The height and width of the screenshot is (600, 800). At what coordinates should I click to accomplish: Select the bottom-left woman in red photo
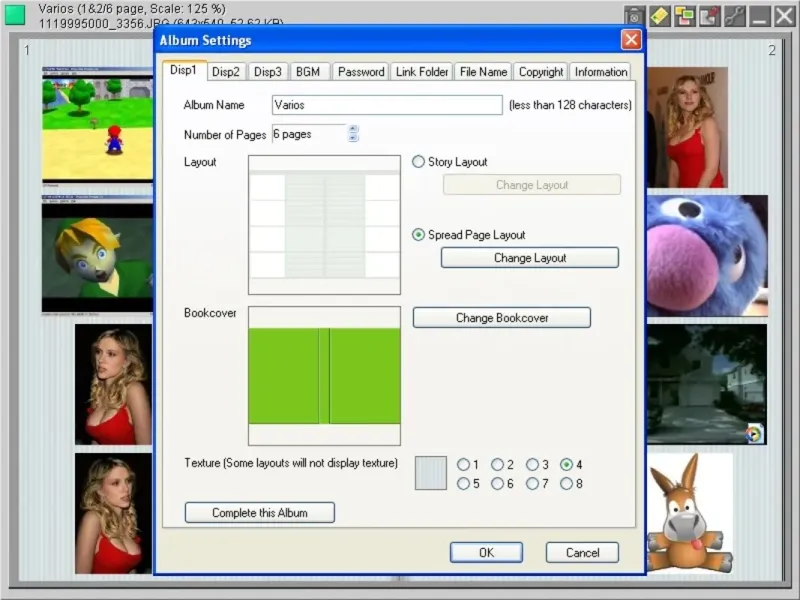point(113,513)
